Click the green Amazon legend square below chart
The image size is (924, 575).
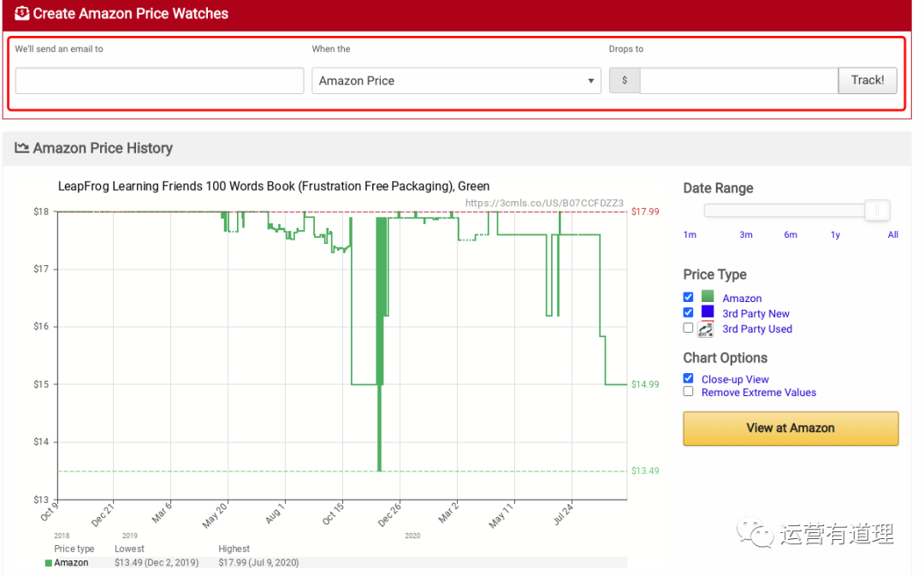tap(49, 563)
